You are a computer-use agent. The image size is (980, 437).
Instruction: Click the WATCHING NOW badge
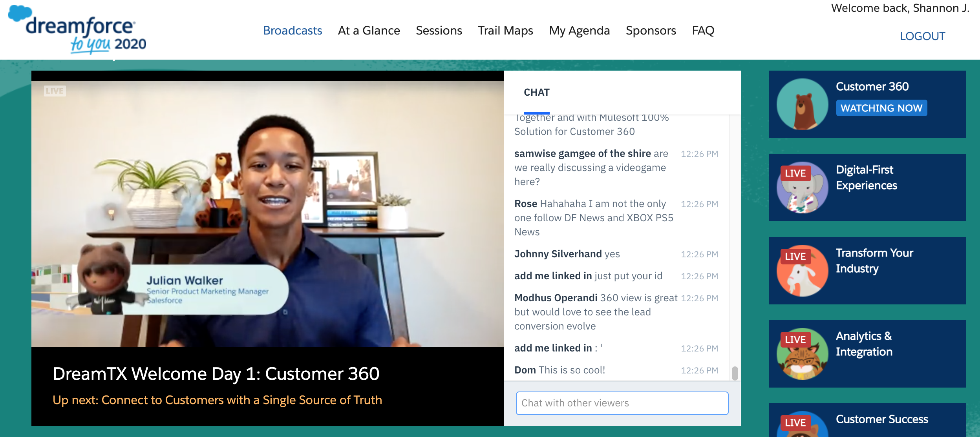click(x=881, y=108)
